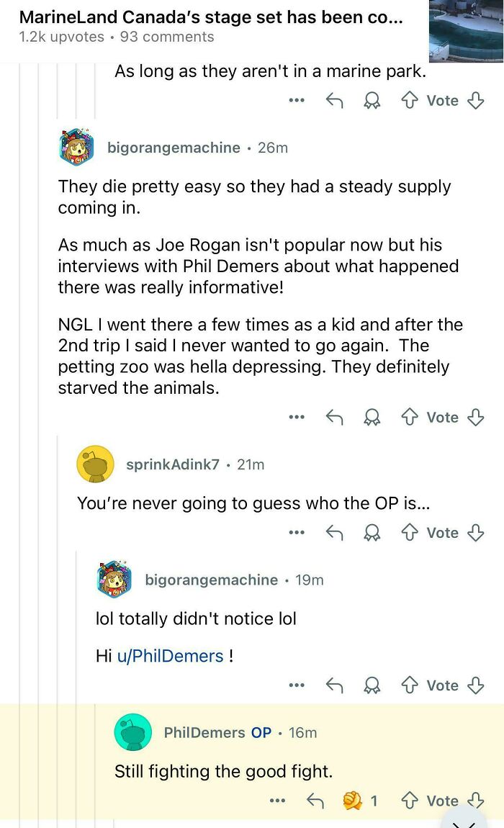The image size is (504, 828).
Task: Open the u/PhilDemers profile link
Action: [170, 656]
